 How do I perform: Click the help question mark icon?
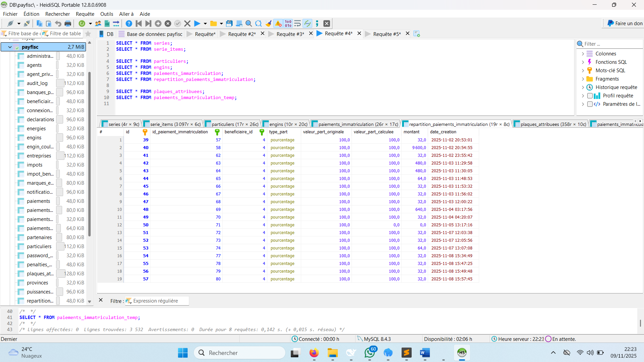(129, 24)
